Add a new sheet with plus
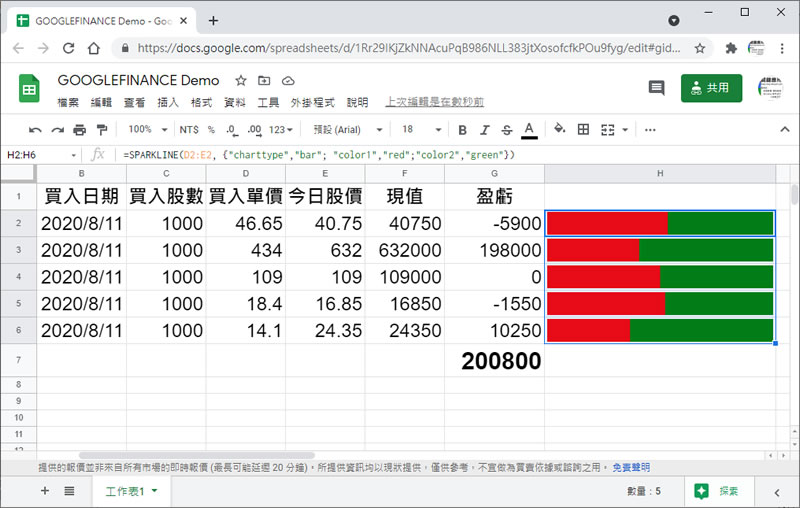This screenshot has width=800, height=508. (45, 491)
